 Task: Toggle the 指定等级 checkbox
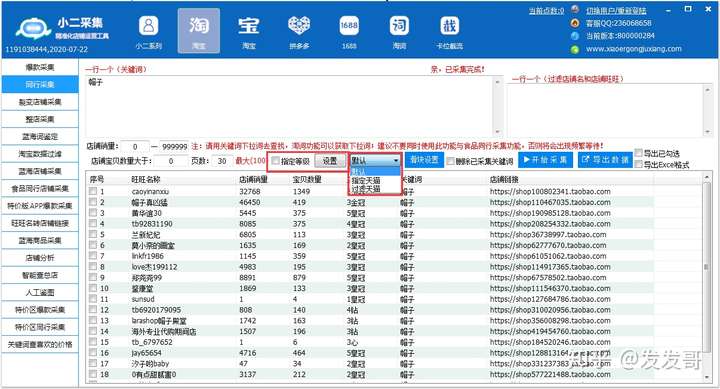pyautogui.click(x=276, y=160)
